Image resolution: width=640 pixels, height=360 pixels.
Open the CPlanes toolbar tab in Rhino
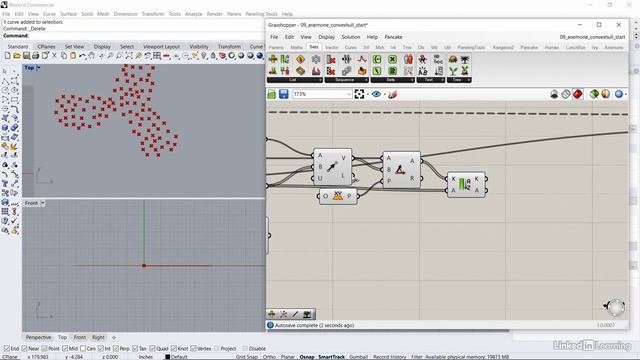46,47
